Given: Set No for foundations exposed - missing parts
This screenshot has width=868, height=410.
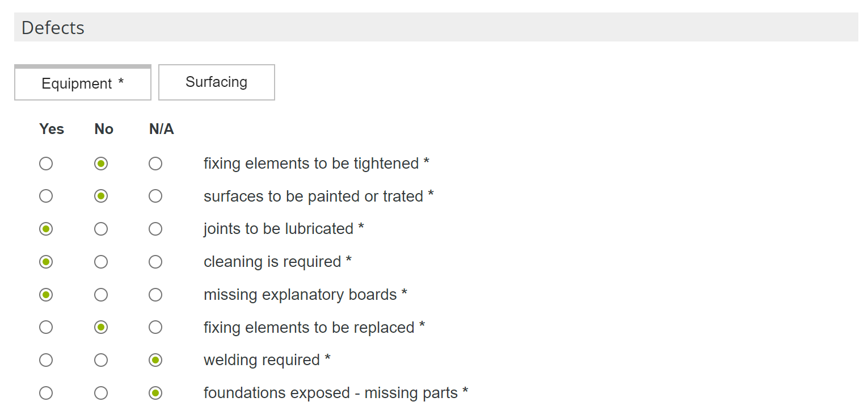Looking at the screenshot, I should (101, 393).
